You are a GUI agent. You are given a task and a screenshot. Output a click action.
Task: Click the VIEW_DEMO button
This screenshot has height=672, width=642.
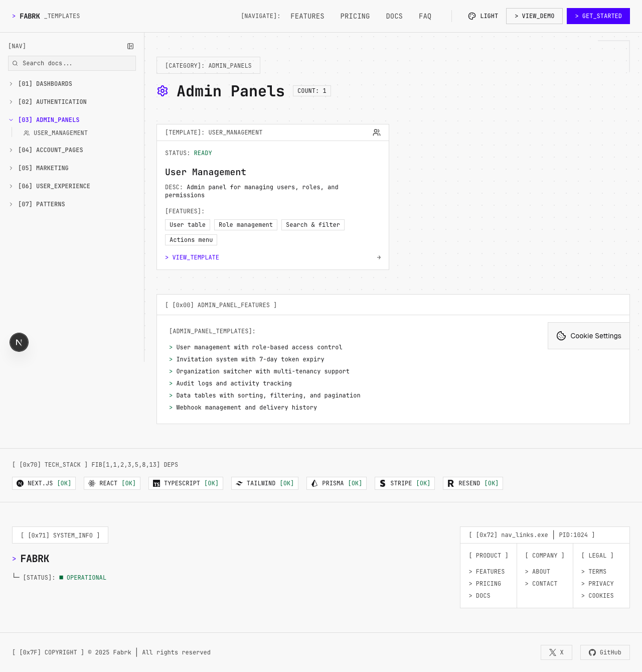534,16
